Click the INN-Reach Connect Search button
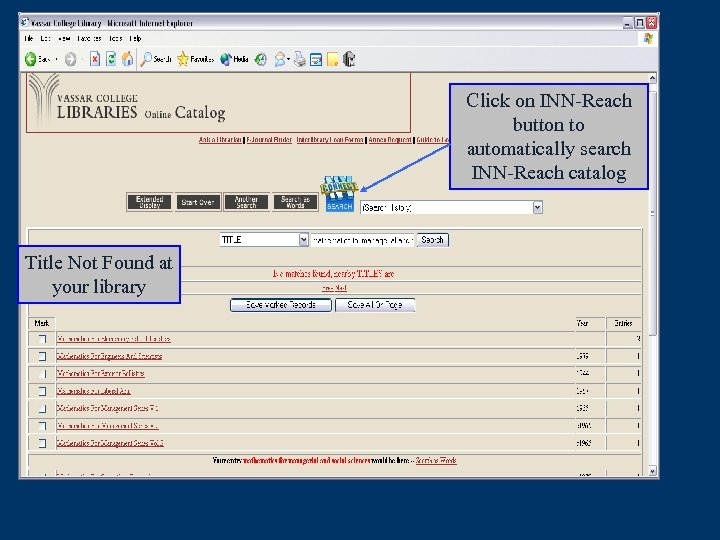The height and width of the screenshot is (540, 720). click(x=339, y=194)
